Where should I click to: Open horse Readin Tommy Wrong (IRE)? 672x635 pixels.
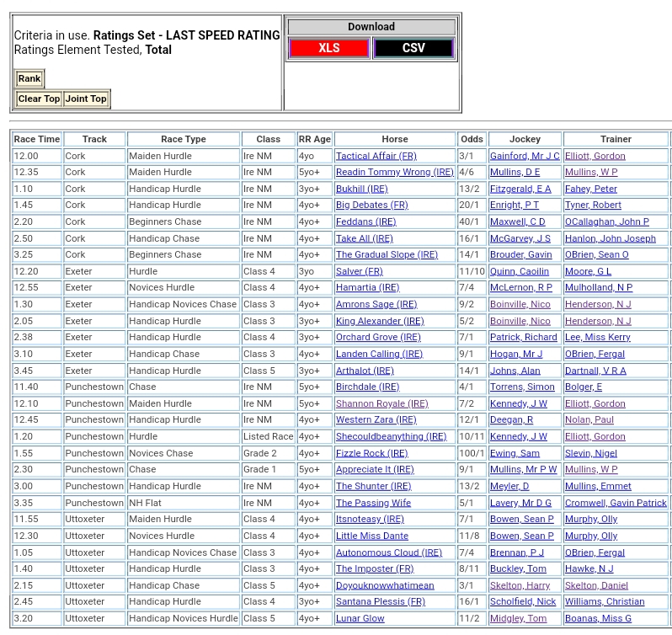[394, 173]
